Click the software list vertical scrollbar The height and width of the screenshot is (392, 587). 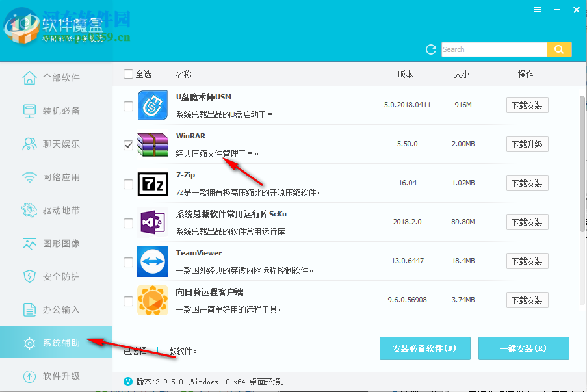[x=582, y=164]
